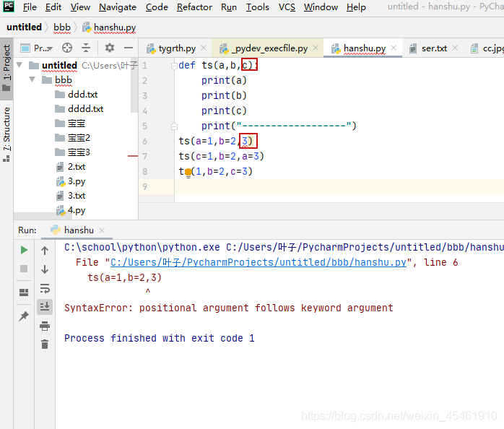Toggle scroll to end of console
This screenshot has width=504, height=429.
click(45, 307)
